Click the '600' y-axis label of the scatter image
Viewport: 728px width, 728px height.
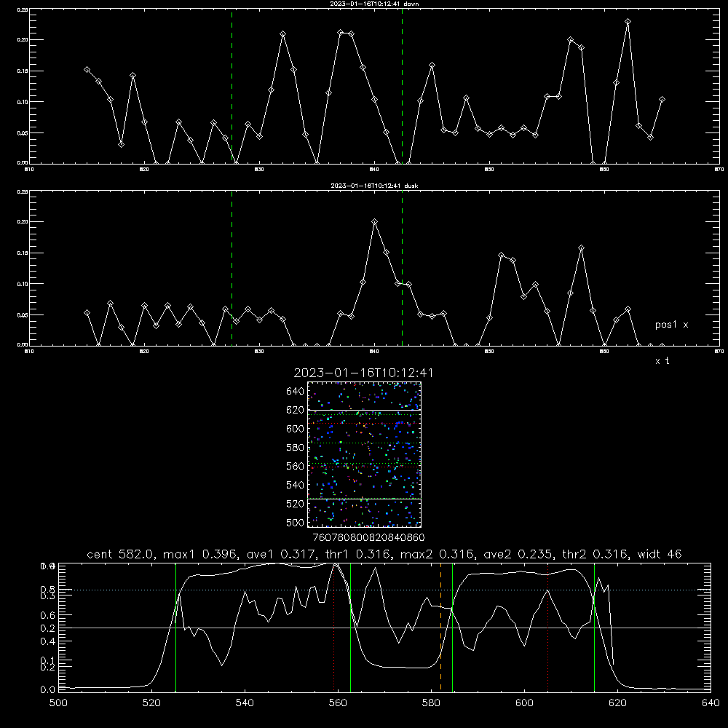(x=295, y=429)
